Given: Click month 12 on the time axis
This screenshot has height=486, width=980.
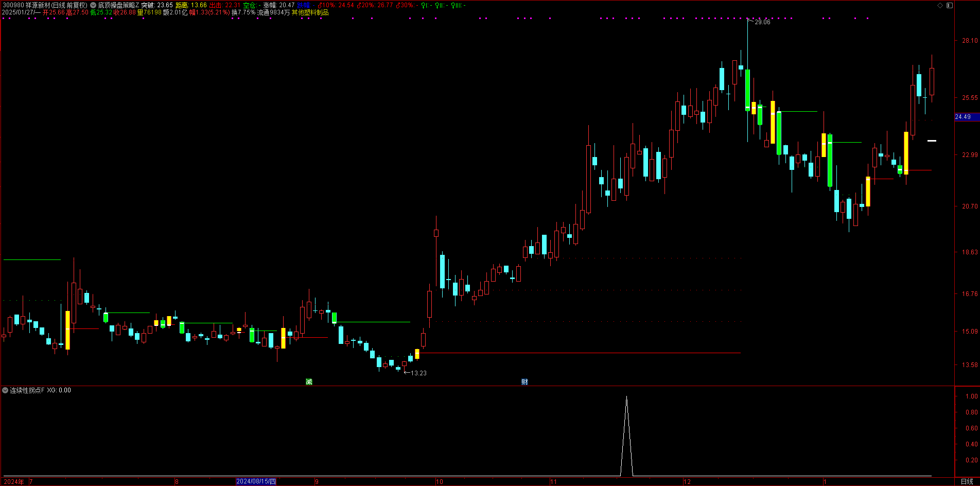Looking at the screenshot, I should tap(687, 482).
